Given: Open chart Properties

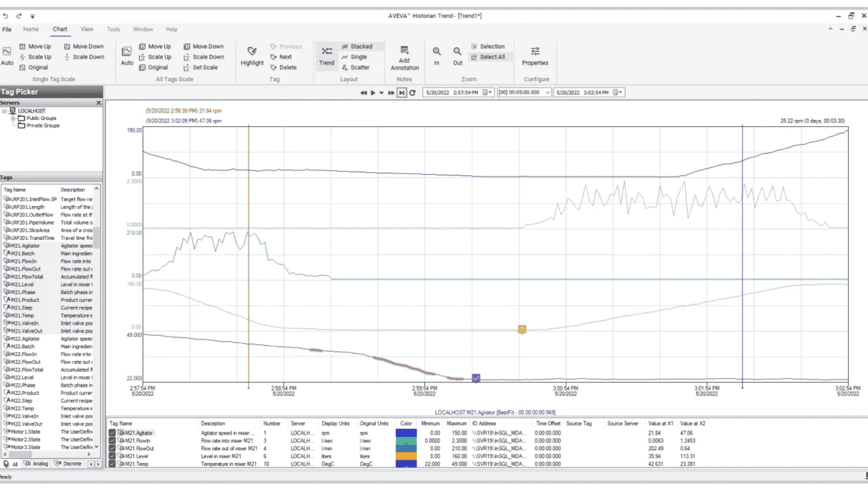Looking at the screenshot, I should click(x=535, y=51).
